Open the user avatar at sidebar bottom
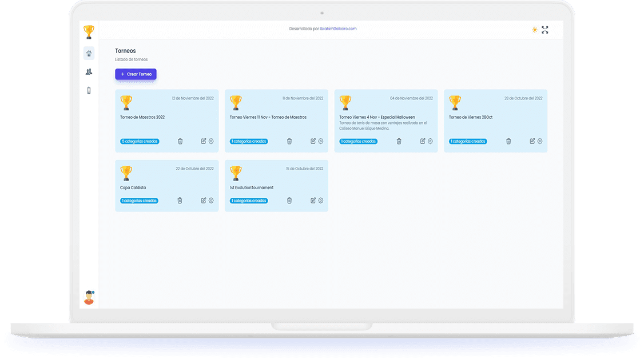This screenshot has height=360, width=644. (x=89, y=297)
